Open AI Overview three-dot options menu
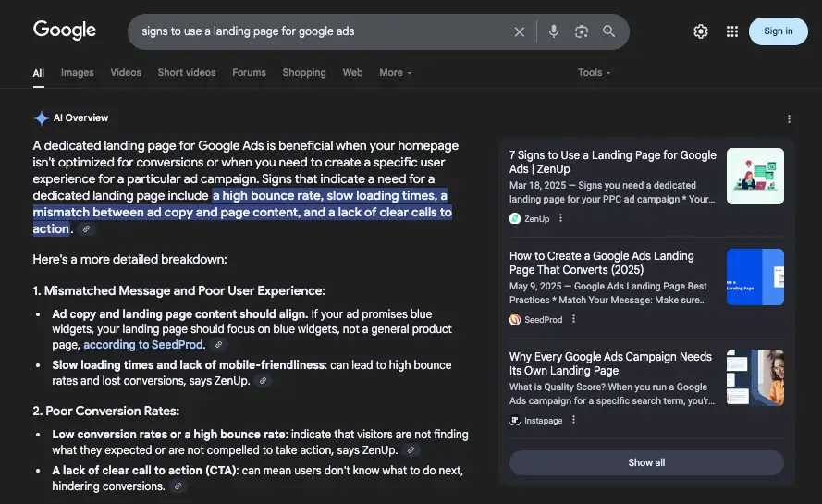 click(x=789, y=119)
